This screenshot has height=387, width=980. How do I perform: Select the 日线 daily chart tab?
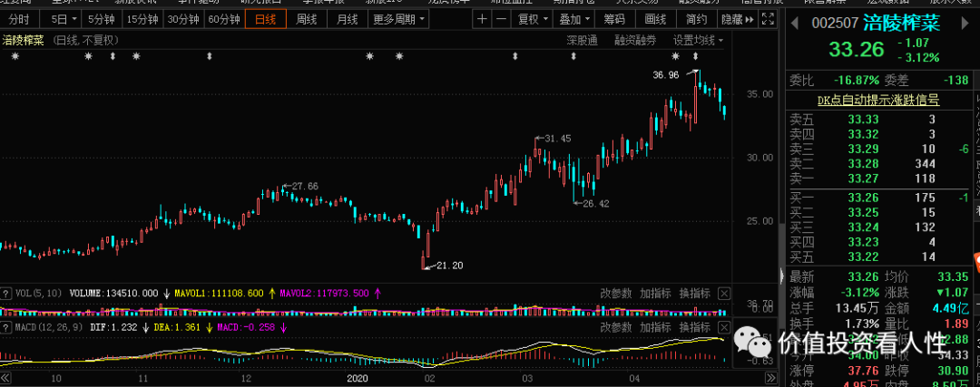click(266, 19)
